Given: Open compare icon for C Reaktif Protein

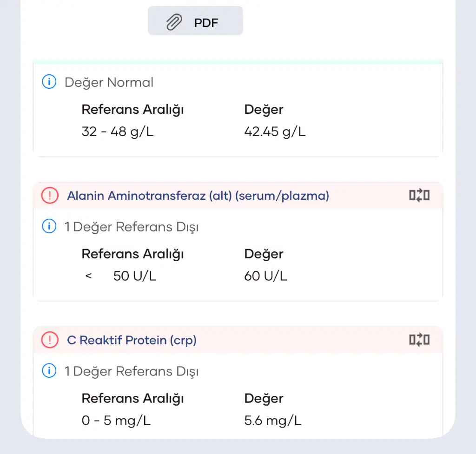Looking at the screenshot, I should (419, 340).
